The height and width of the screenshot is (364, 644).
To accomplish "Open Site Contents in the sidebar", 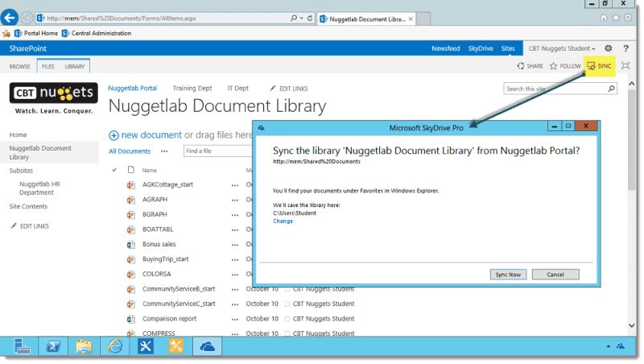I will click(x=28, y=206).
